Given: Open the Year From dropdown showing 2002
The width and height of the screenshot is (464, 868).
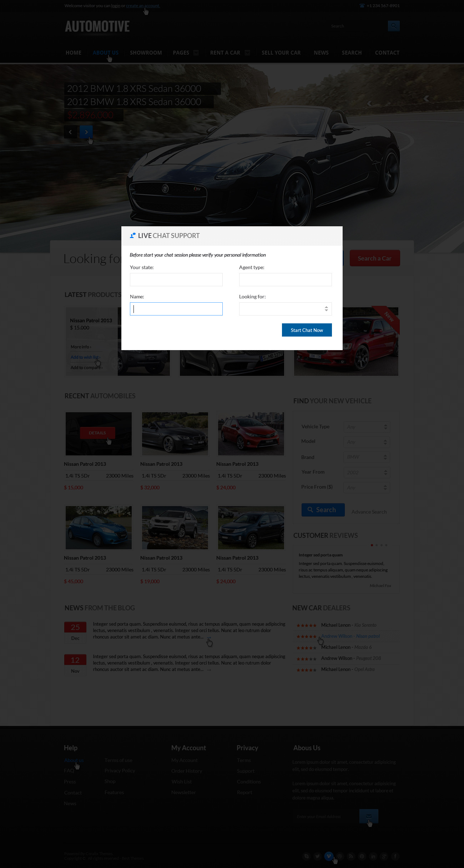Looking at the screenshot, I should click(x=367, y=473).
